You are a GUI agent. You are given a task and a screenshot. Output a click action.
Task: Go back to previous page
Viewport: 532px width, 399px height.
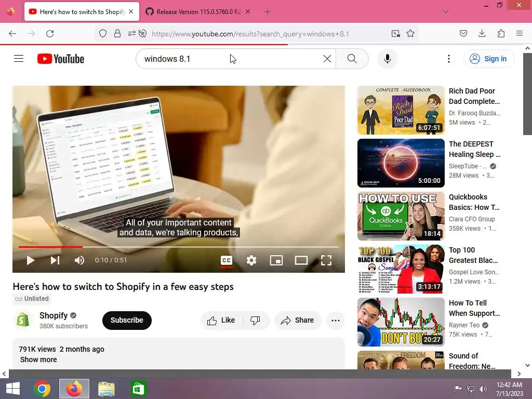coord(12,33)
